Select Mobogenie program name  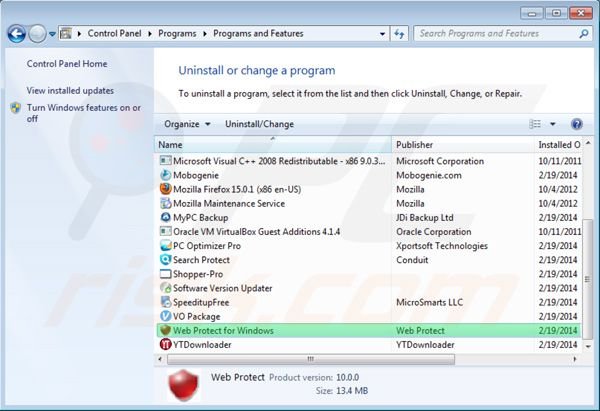tap(196, 175)
